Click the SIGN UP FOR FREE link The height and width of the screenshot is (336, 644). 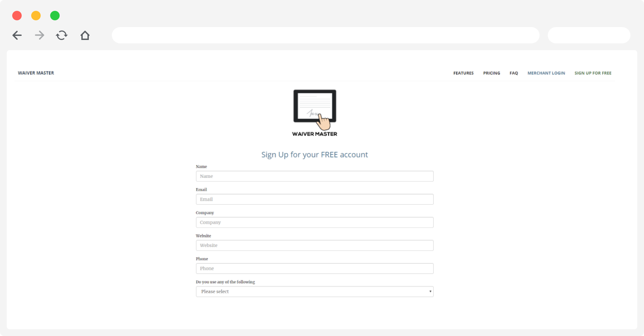(x=593, y=73)
